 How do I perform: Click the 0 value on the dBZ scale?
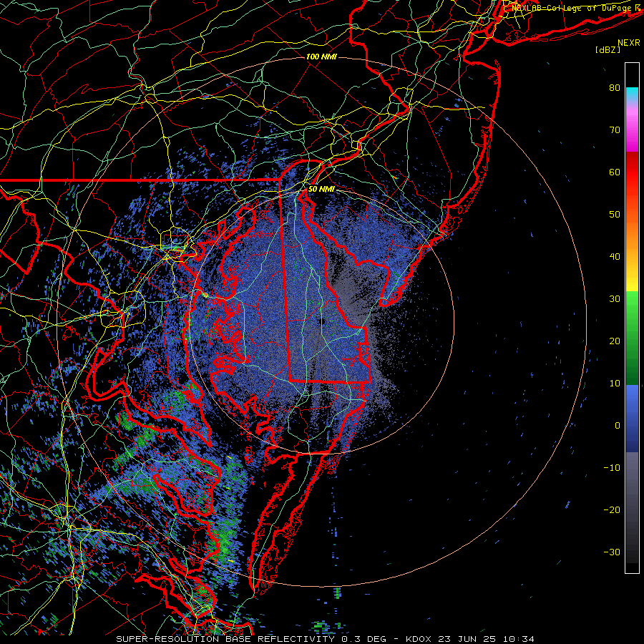tap(618, 426)
